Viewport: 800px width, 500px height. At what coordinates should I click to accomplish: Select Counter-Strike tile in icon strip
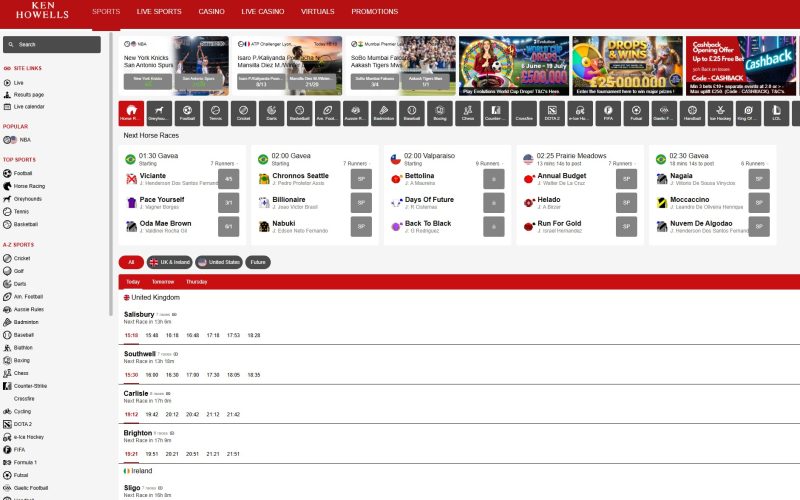click(496, 113)
